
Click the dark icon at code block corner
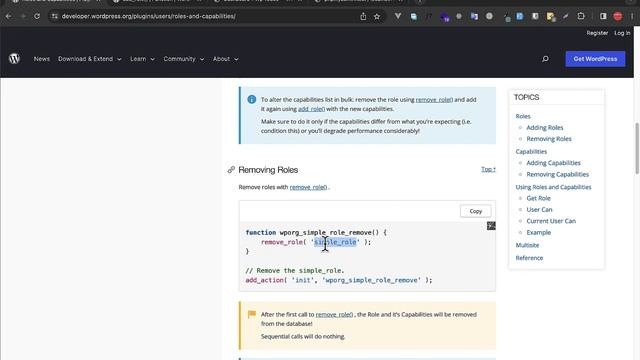(491, 226)
